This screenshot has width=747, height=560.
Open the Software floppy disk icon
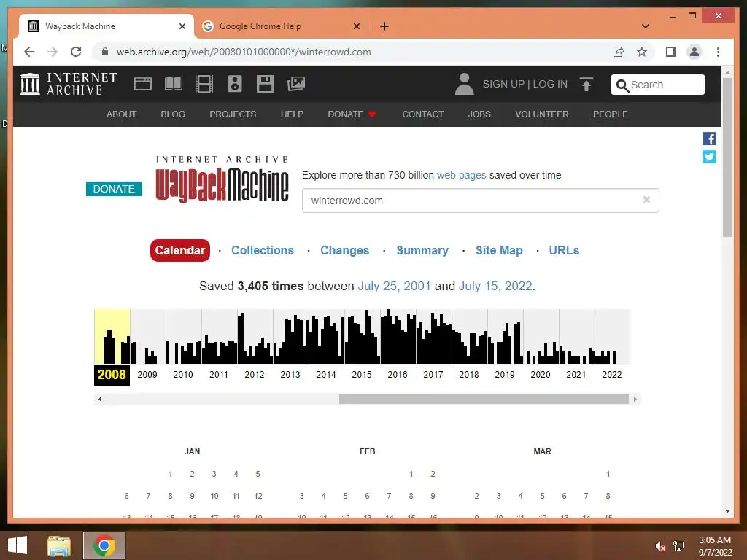tap(266, 84)
